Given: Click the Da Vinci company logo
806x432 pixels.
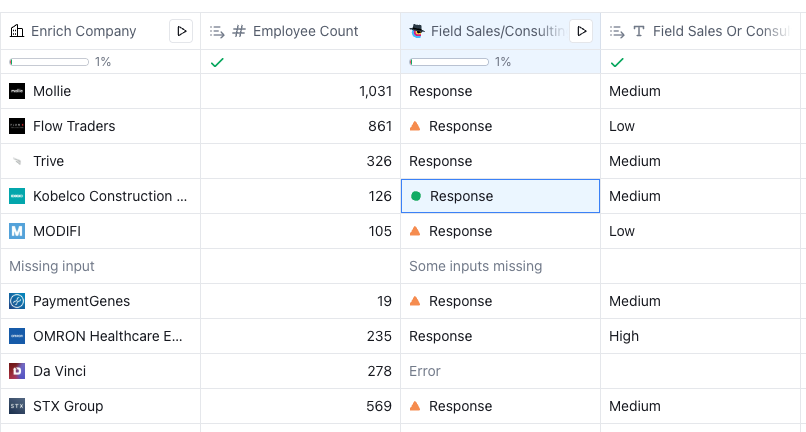Looking at the screenshot, I should pos(17,371).
